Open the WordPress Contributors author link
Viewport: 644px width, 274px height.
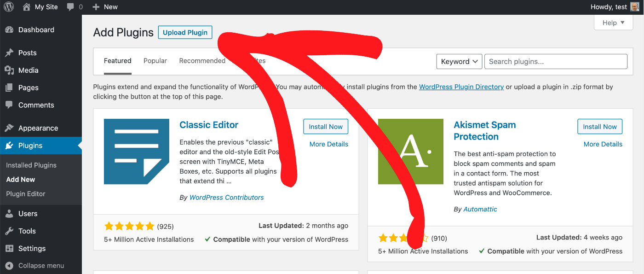point(227,198)
